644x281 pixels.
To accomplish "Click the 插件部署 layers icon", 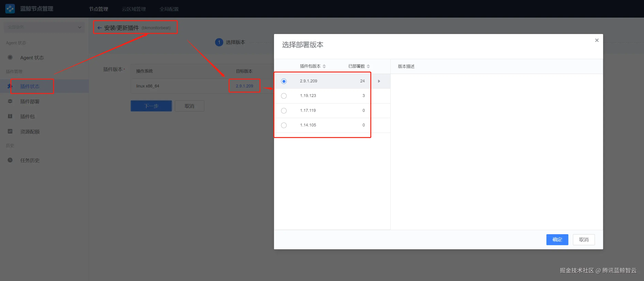I will coord(10,101).
